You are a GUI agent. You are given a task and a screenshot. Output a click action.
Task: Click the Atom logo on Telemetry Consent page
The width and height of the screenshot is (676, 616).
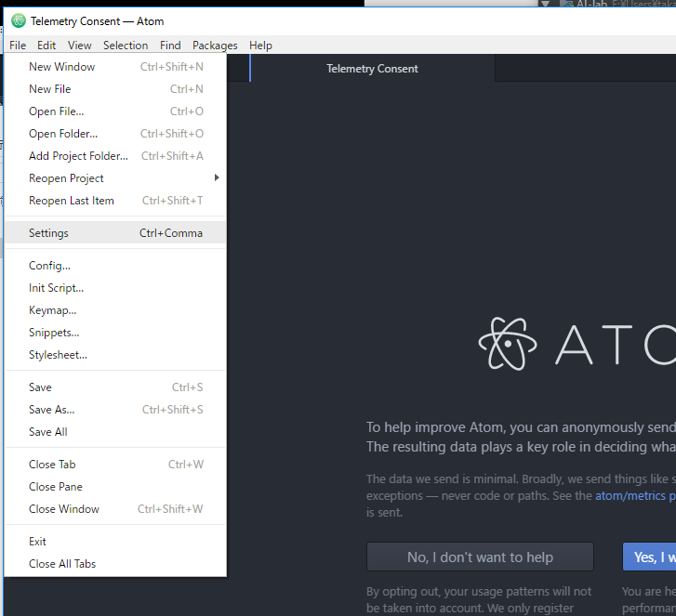(x=508, y=344)
